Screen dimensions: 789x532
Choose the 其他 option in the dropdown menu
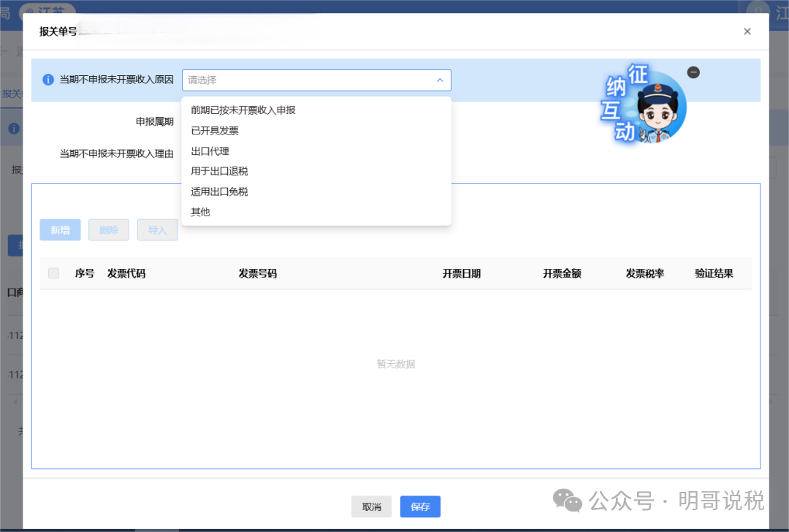(199, 212)
